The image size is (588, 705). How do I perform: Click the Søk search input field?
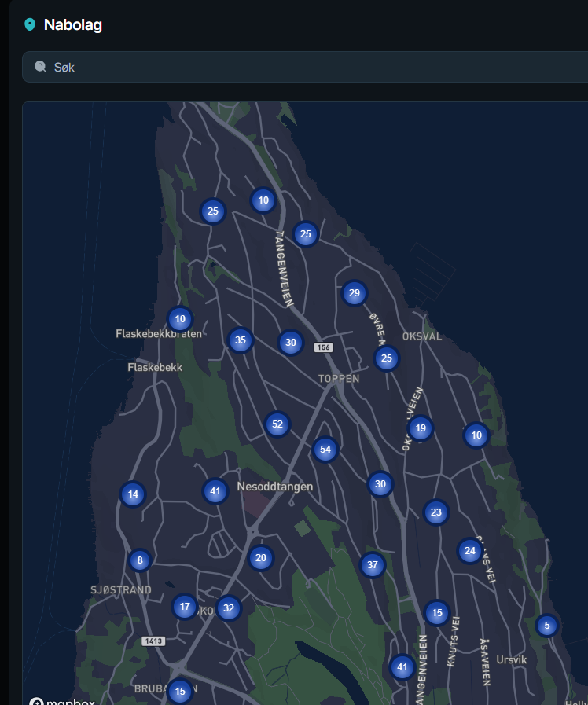coord(314,68)
